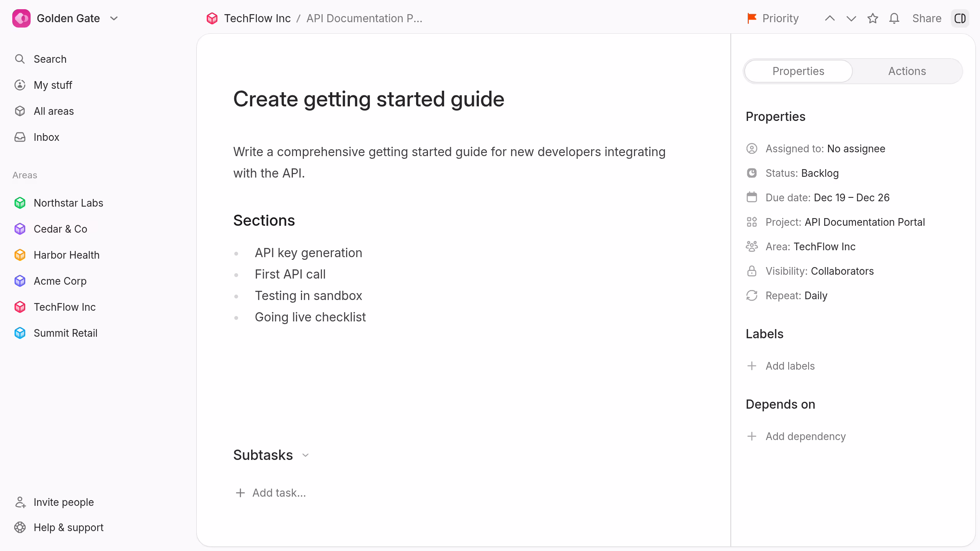Open Help & support
Image resolution: width=980 pixels, height=551 pixels.
click(59, 527)
